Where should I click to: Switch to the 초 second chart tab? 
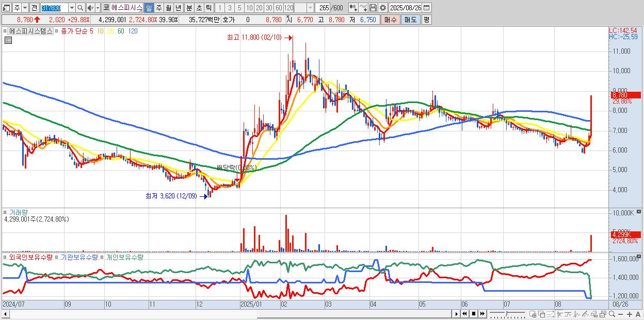(x=199, y=8)
